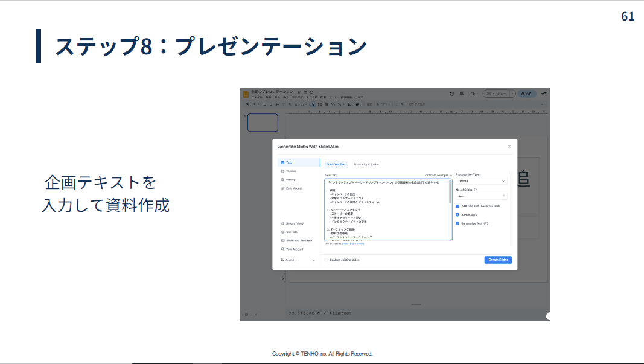Click the paint format icon
This screenshot has height=364, width=644.
[284, 104]
